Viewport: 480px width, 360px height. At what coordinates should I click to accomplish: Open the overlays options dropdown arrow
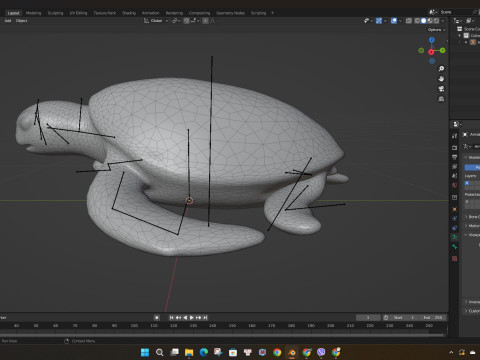point(400,21)
